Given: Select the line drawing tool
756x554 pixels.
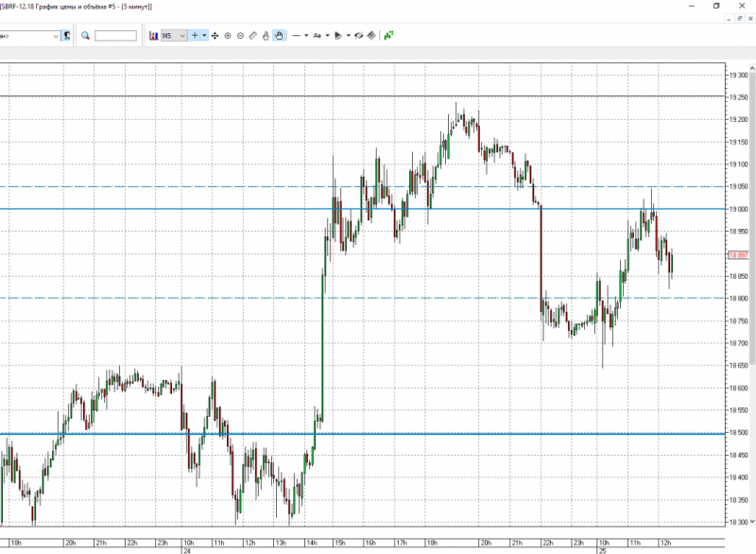Looking at the screenshot, I should (x=297, y=36).
